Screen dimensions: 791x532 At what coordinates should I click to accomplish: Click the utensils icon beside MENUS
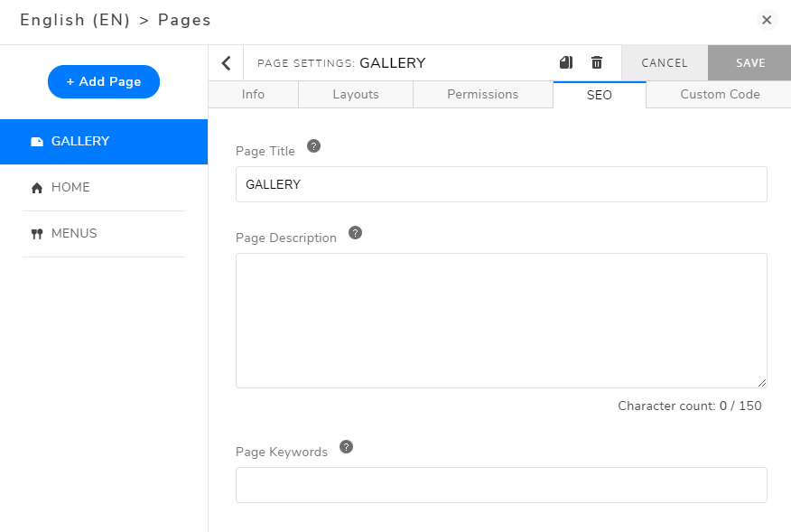coord(37,233)
